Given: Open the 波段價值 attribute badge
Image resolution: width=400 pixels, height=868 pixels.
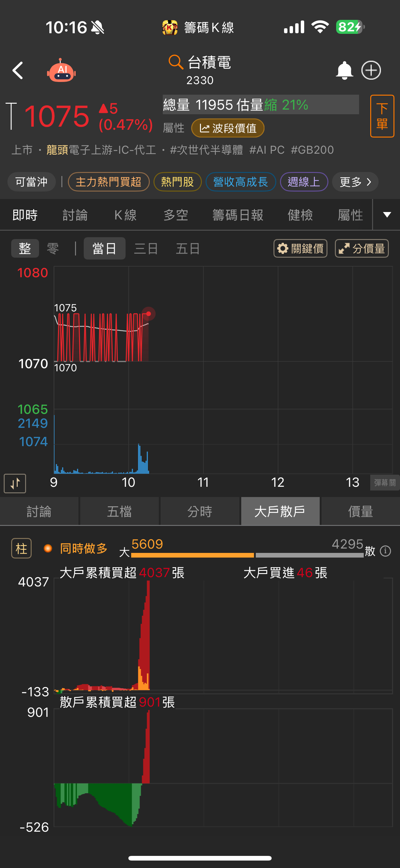Looking at the screenshot, I should [x=228, y=128].
